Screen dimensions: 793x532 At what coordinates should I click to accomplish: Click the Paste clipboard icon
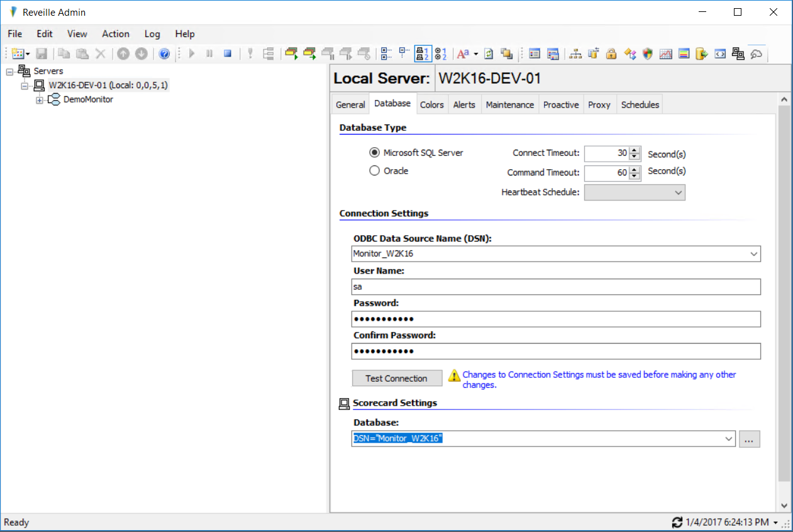[x=82, y=54]
